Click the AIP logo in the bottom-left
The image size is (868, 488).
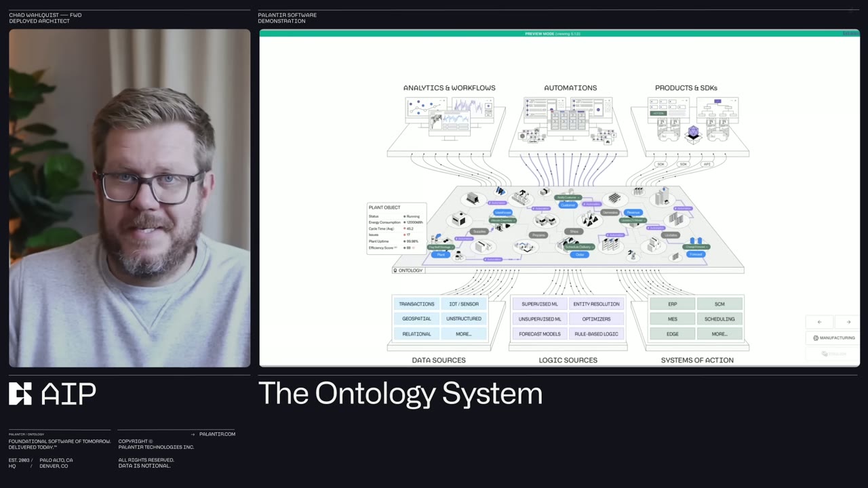(51, 393)
